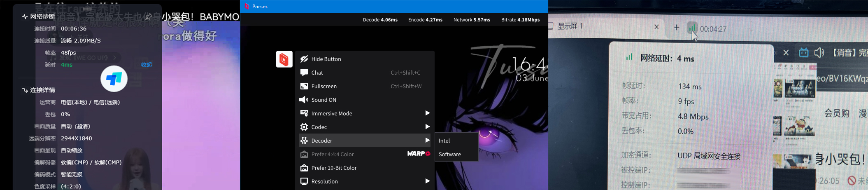
Task: Switch to the 显示屏 1 tab
Action: [570, 26]
